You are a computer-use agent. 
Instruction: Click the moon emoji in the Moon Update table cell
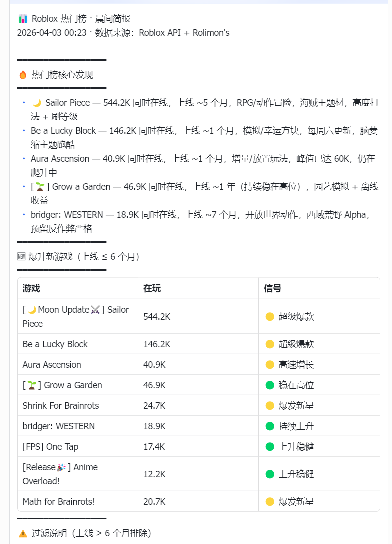[32, 310]
